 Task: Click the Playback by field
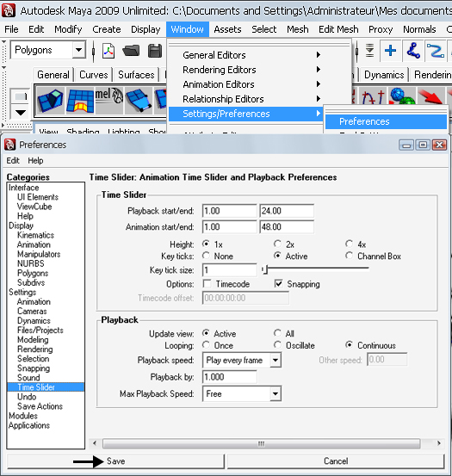tap(230, 377)
